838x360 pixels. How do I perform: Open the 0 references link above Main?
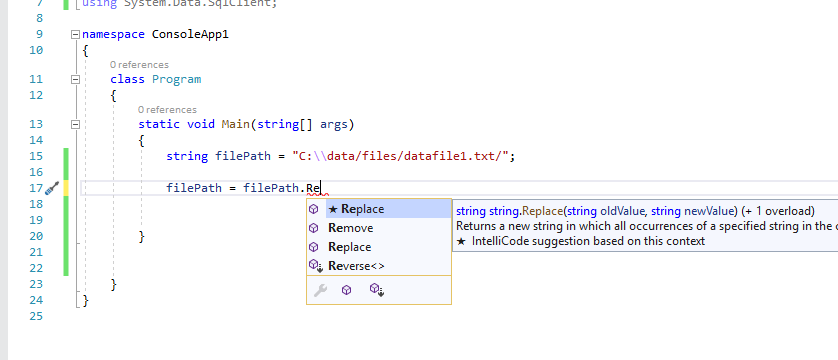click(x=167, y=109)
